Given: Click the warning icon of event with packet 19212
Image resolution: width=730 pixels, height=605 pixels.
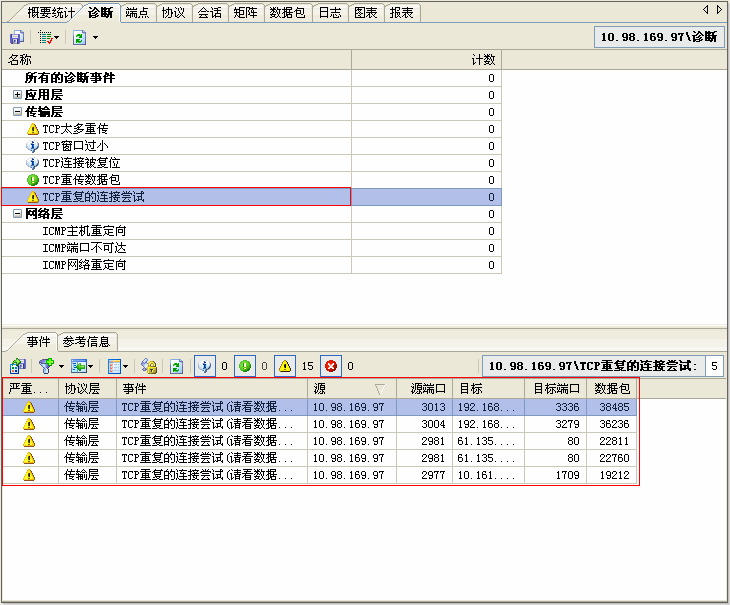Looking at the screenshot, I should [x=29, y=475].
